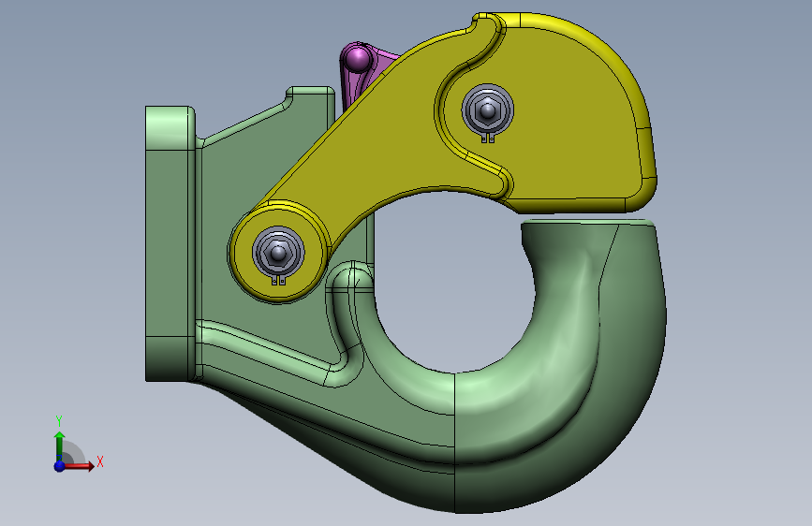Click the red X axis arrow of the triad

pos(80,466)
